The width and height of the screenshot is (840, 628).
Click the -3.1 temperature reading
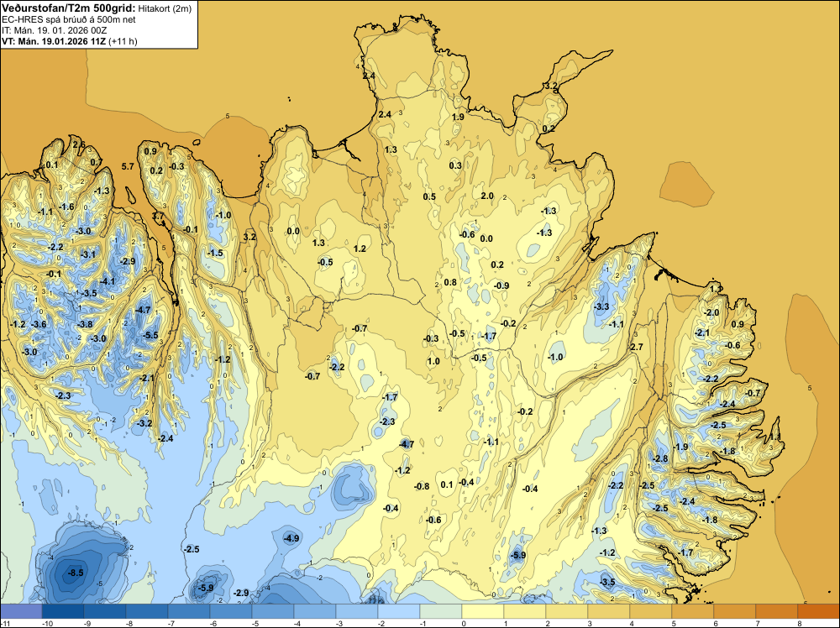click(88, 254)
